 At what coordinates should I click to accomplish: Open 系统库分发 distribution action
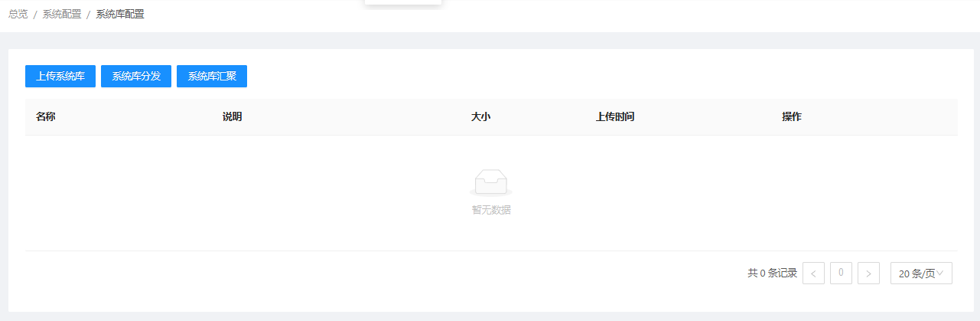click(x=136, y=77)
